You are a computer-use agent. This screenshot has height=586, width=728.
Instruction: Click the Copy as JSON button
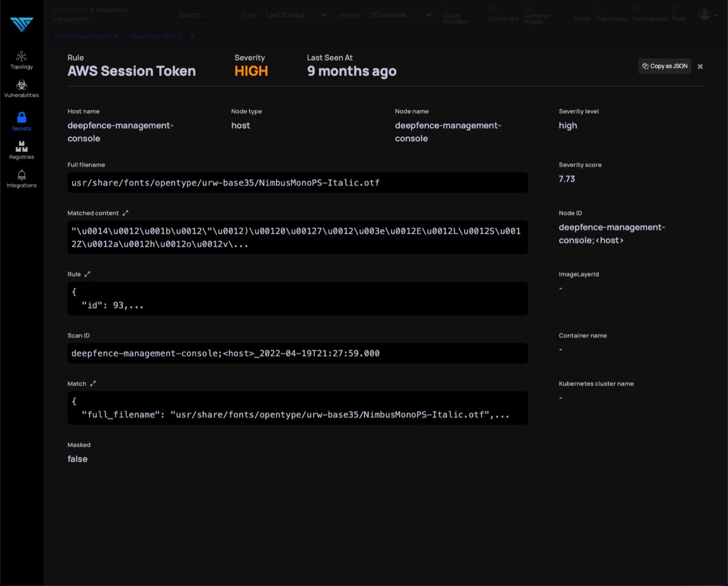tap(665, 66)
